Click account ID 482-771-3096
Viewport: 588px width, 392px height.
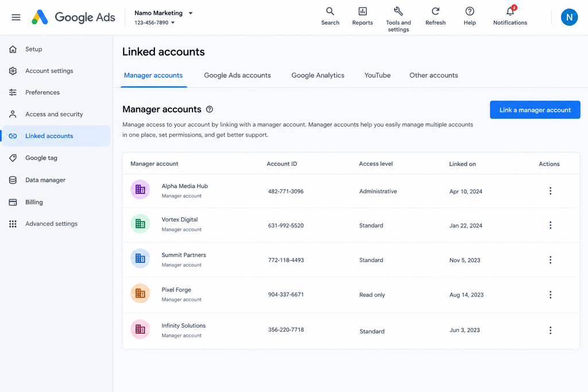click(x=286, y=191)
